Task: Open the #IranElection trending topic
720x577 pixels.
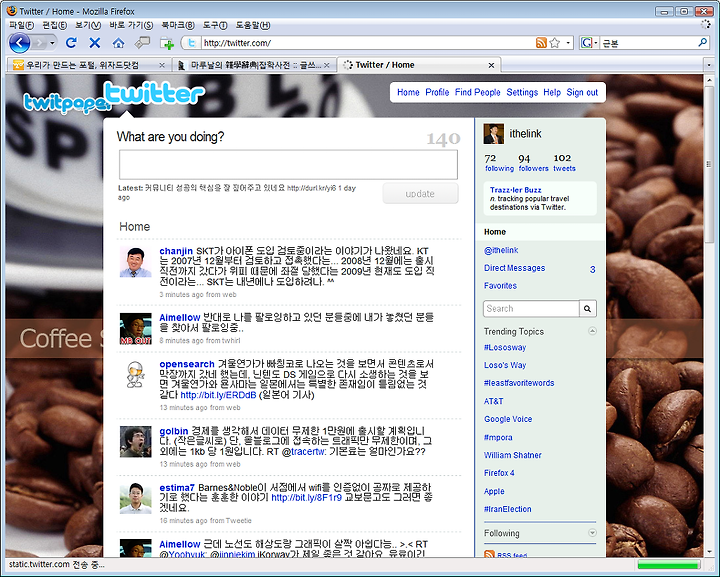Action: tap(507, 509)
